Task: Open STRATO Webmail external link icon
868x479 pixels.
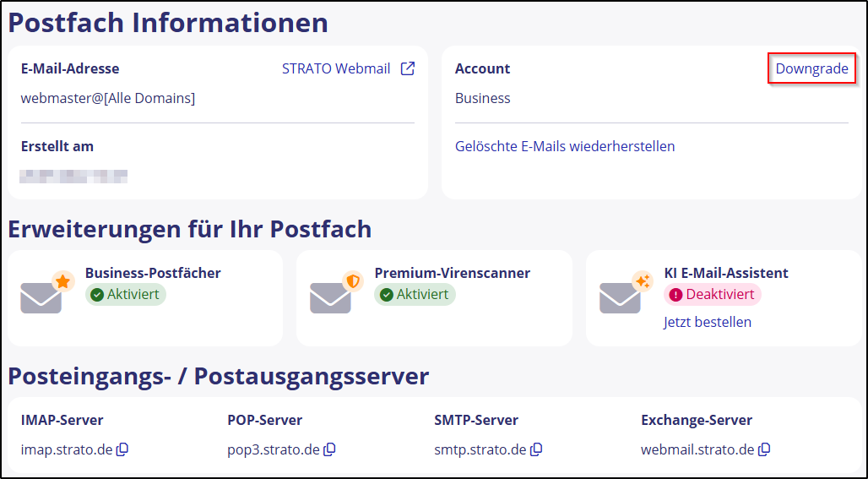Action: [x=408, y=68]
